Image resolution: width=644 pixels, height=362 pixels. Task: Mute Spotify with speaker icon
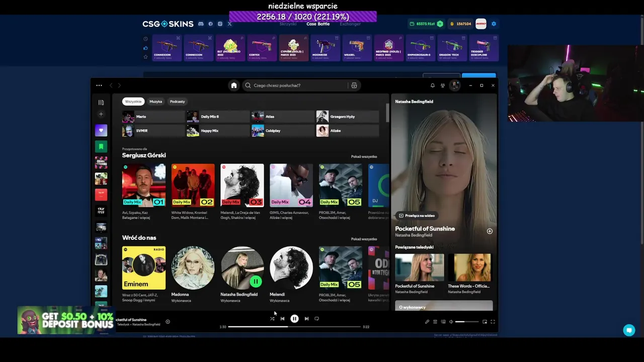(x=451, y=322)
